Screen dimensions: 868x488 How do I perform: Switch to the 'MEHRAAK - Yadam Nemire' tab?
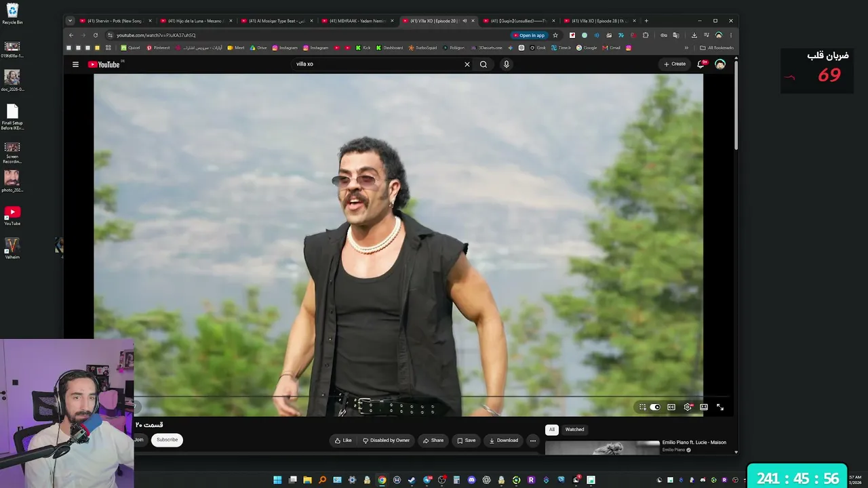click(x=357, y=21)
